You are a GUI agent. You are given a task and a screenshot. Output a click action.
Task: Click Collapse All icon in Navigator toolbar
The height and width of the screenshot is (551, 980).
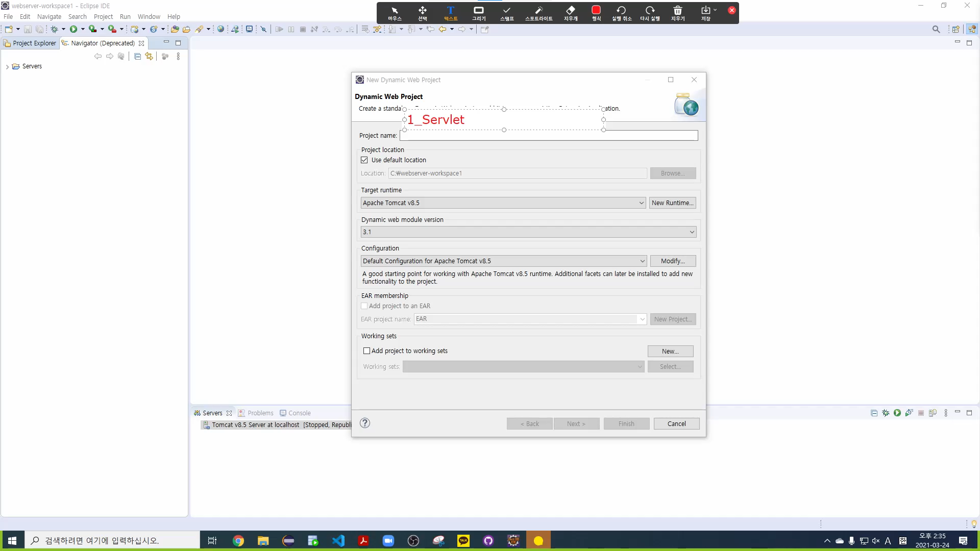point(137,56)
